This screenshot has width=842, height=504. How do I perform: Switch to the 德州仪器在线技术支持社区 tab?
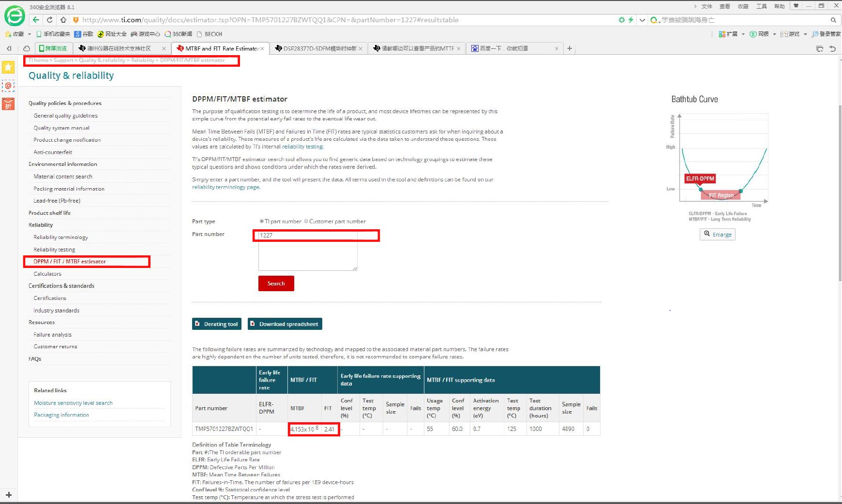tap(121, 48)
